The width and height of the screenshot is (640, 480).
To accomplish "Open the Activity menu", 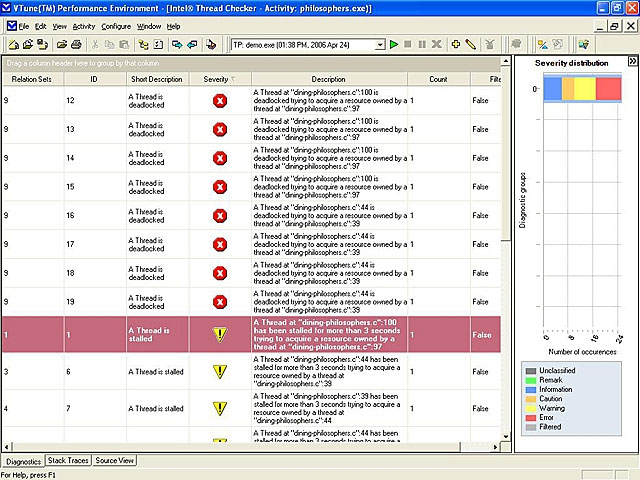I will tap(84, 27).
